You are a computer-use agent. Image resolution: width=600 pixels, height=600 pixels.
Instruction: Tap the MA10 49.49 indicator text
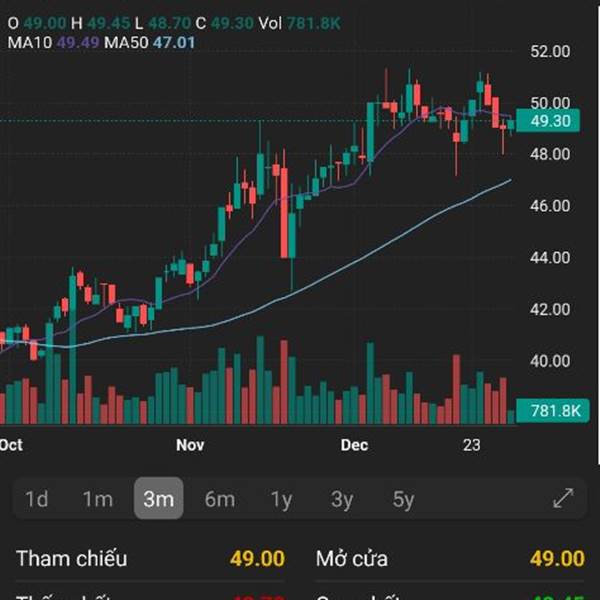pos(54,42)
